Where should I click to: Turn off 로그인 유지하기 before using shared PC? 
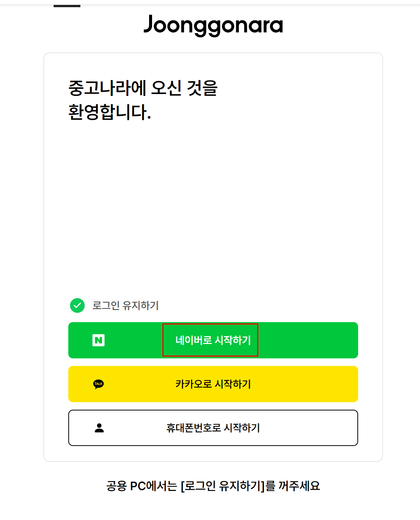pyautogui.click(x=77, y=306)
